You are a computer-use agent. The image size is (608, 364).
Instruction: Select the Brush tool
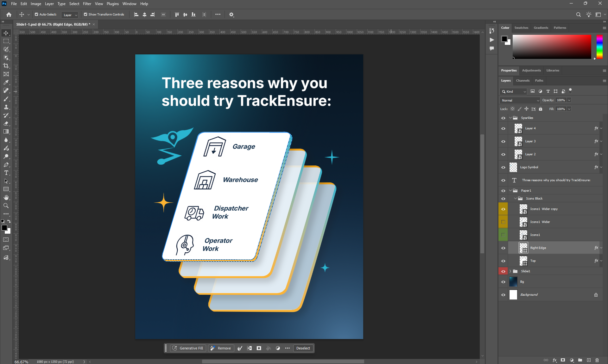point(6,99)
